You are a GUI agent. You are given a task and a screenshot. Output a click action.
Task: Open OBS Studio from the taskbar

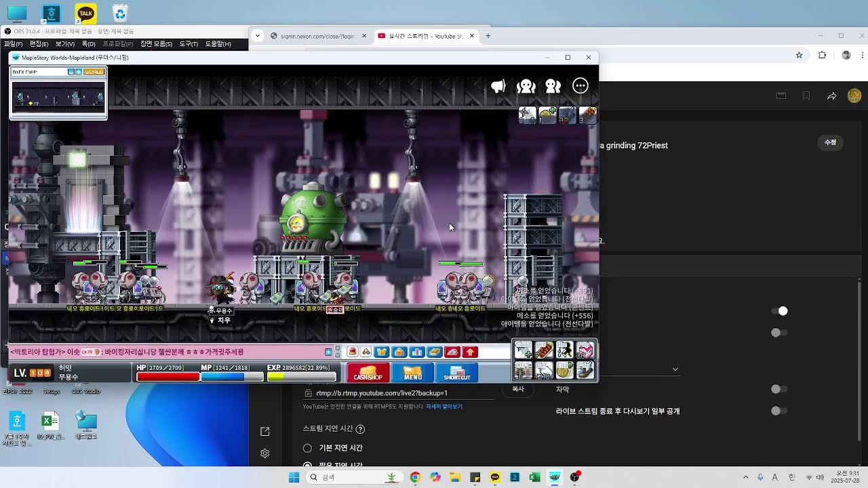pyautogui.click(x=575, y=477)
